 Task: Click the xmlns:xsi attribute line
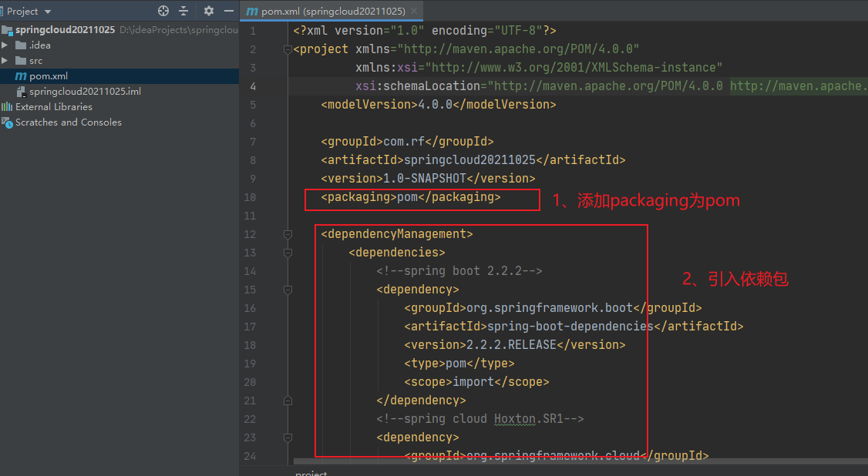pyautogui.click(x=539, y=68)
